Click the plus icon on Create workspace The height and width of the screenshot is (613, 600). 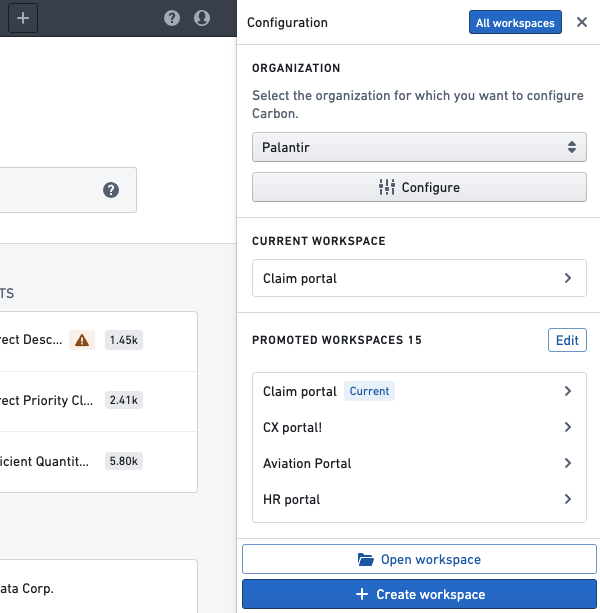(x=362, y=594)
